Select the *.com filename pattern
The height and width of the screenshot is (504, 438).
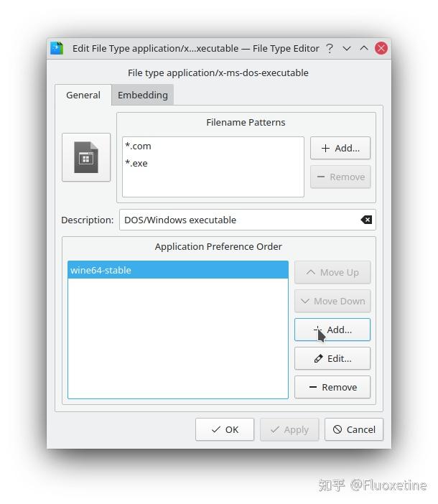click(213, 146)
